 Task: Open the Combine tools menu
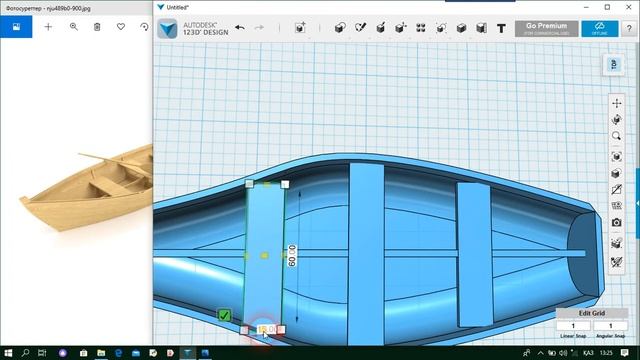(x=461, y=28)
